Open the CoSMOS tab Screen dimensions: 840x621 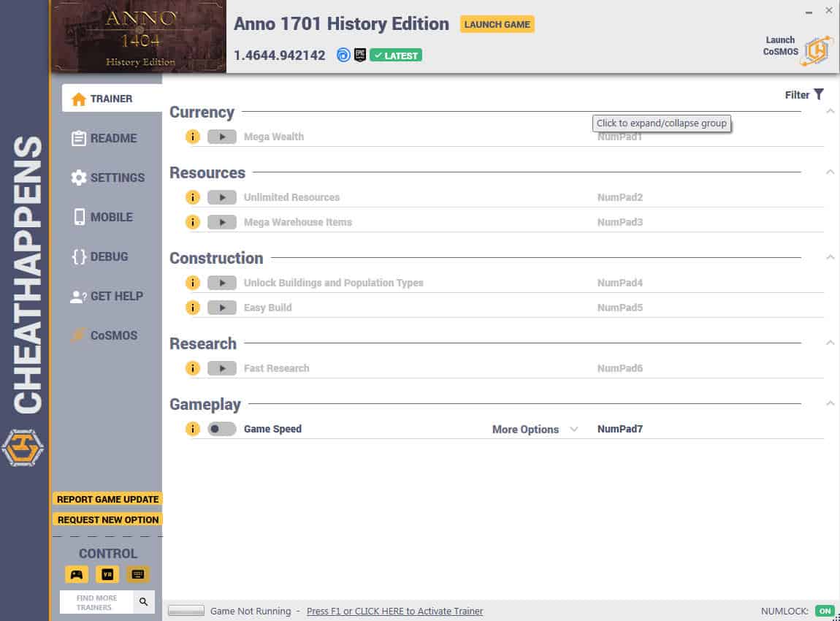point(104,335)
